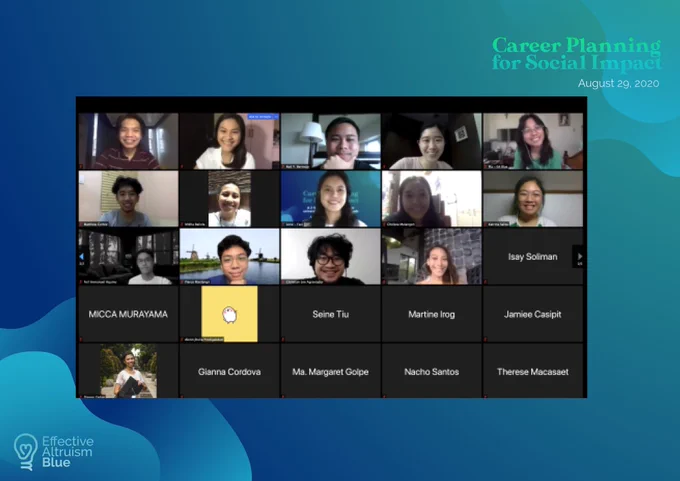Select the video tile with a table lamp
The image size is (680, 481).
330,141
